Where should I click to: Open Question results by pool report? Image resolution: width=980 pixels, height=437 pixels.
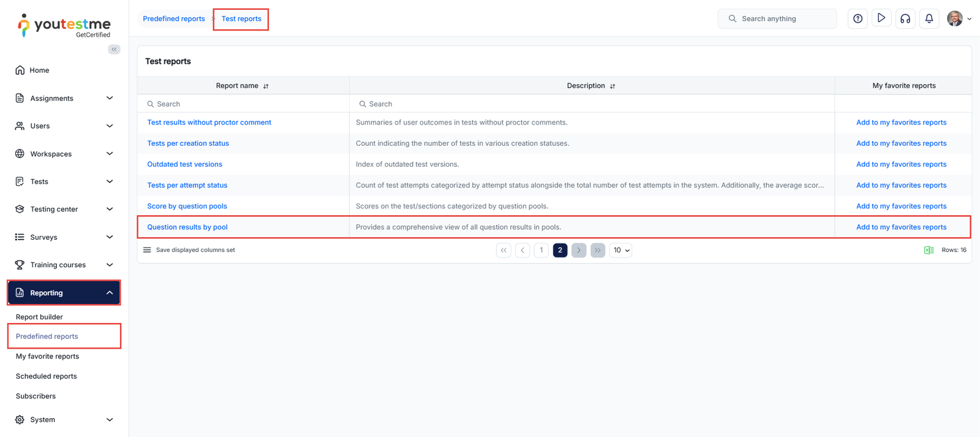click(x=187, y=227)
